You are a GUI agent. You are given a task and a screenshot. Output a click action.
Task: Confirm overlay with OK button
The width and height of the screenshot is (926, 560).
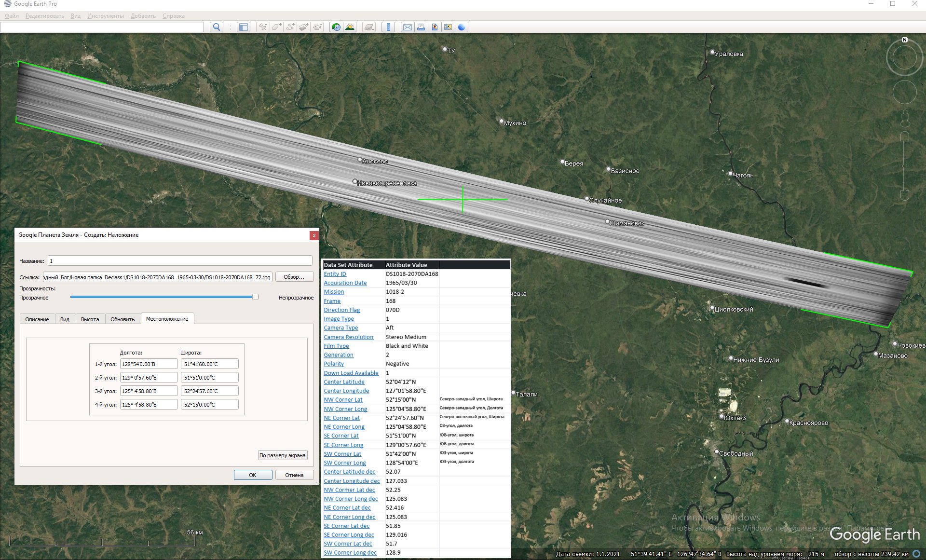pyautogui.click(x=253, y=475)
